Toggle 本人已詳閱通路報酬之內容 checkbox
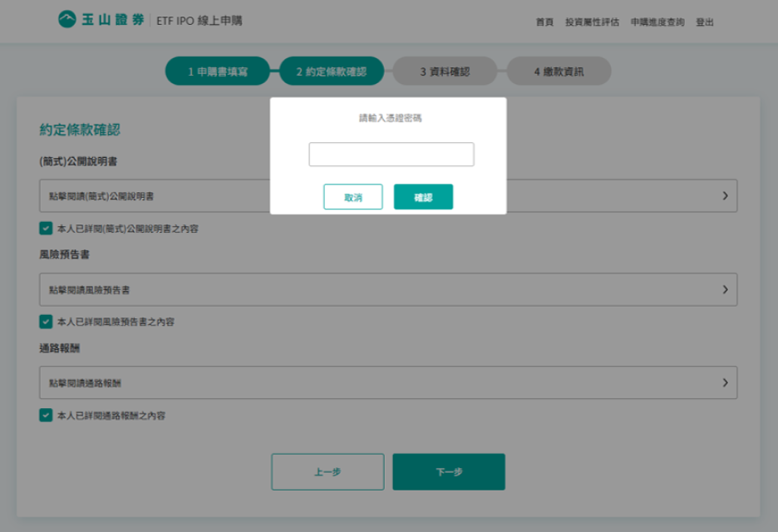The image size is (778, 532). (x=46, y=415)
